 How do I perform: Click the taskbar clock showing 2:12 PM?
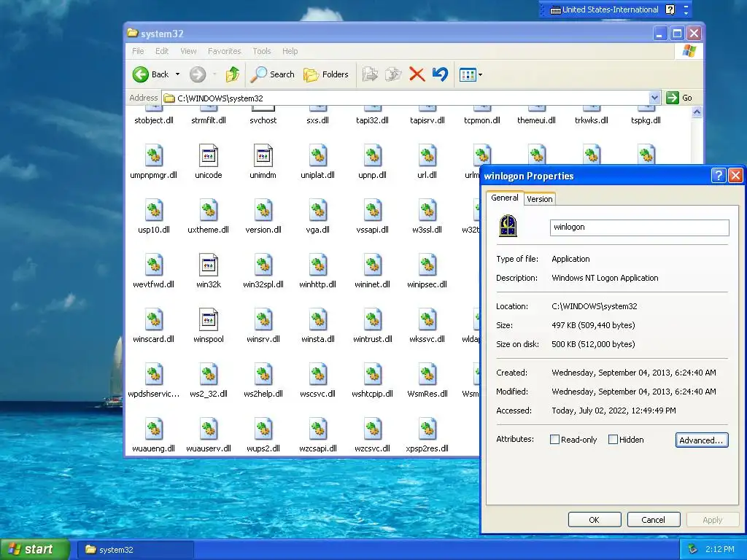pyautogui.click(x=720, y=550)
